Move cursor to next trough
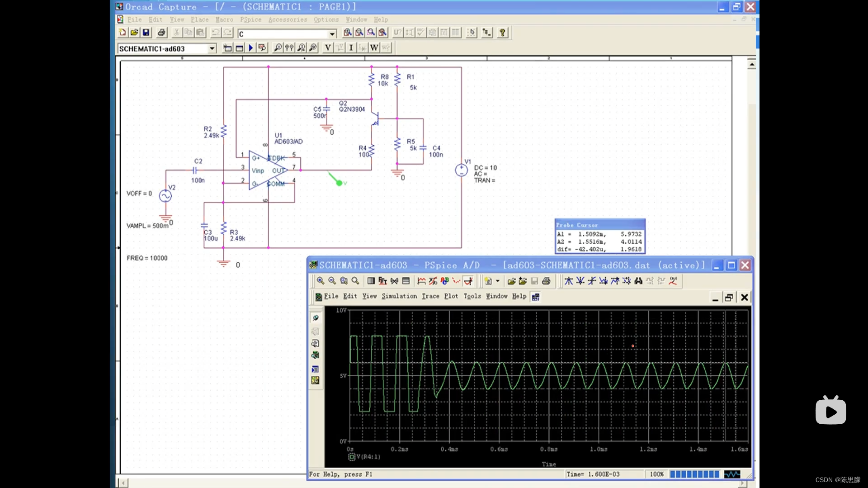 pyautogui.click(x=580, y=281)
